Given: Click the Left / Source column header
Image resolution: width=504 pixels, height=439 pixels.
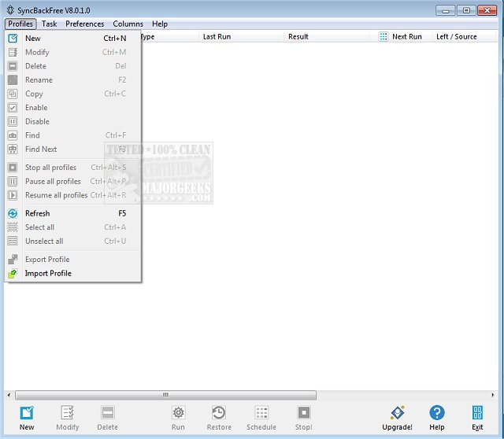Looking at the screenshot, I should (x=457, y=37).
